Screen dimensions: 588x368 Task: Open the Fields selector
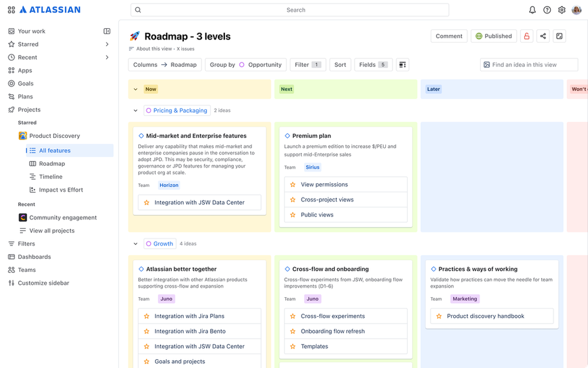pyautogui.click(x=373, y=65)
